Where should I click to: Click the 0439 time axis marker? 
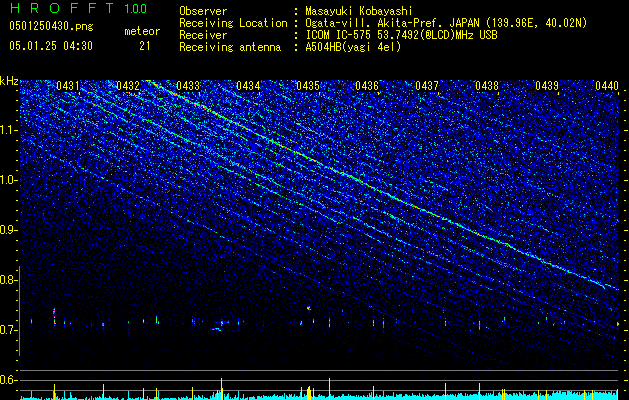(x=547, y=86)
